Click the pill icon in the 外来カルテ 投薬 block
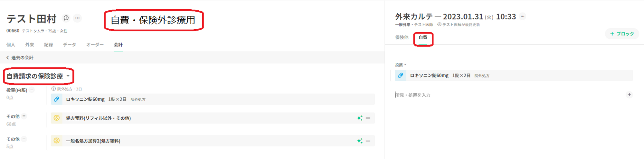This screenshot has width=644, height=159. point(400,75)
